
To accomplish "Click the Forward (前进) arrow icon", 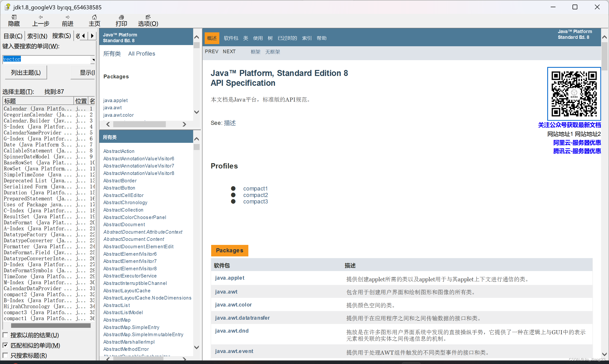I will (x=67, y=17).
